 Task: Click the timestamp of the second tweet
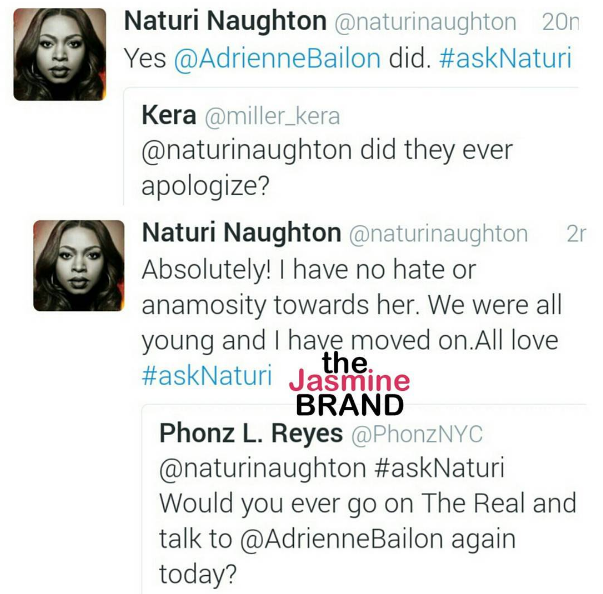(x=576, y=233)
